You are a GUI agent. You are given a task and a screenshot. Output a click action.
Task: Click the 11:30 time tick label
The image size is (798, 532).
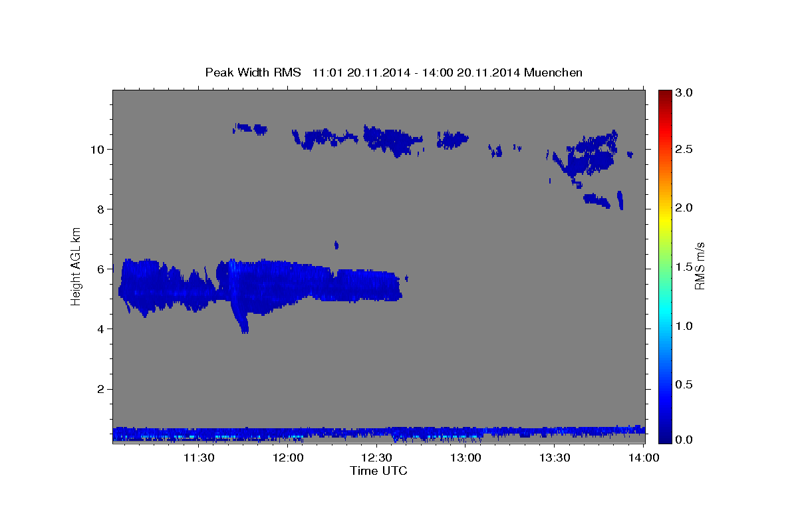click(x=198, y=458)
